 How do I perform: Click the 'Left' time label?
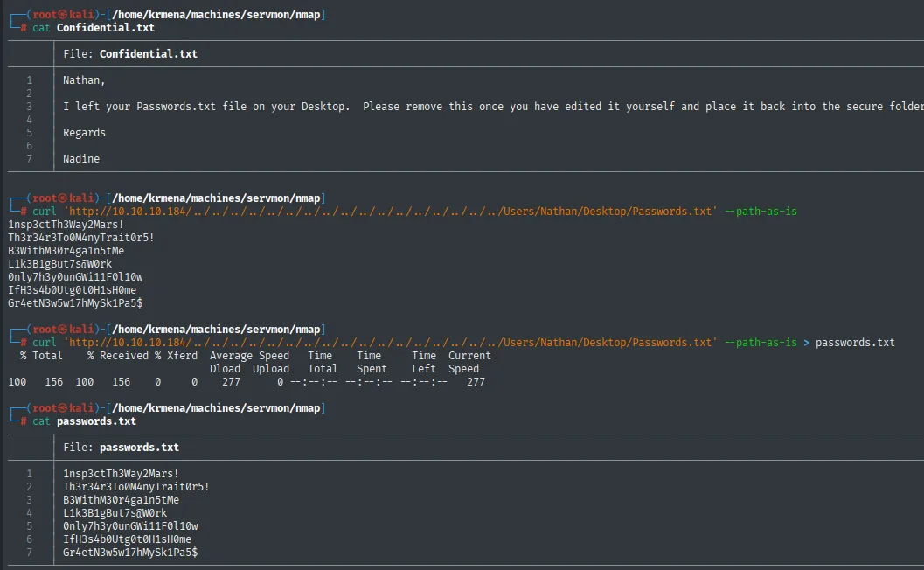(424, 368)
